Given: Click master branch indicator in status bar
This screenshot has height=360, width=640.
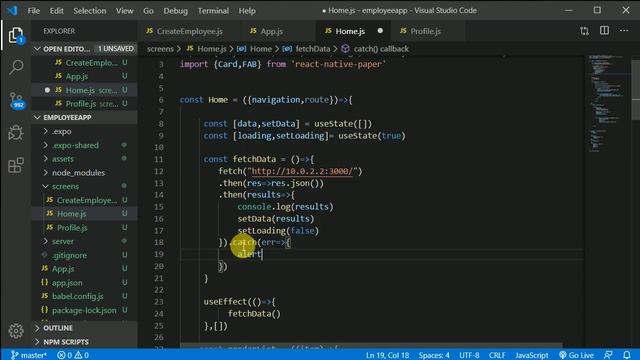Looking at the screenshot, I should (29, 355).
